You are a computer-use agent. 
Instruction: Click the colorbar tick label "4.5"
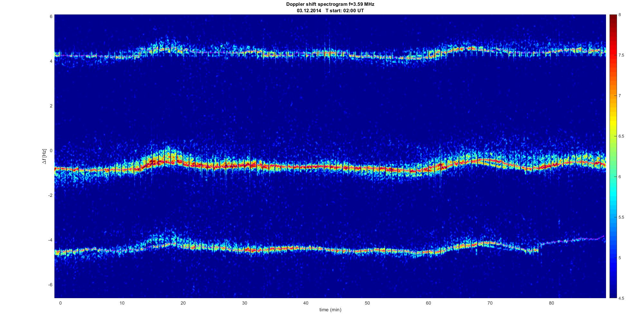point(621,298)
